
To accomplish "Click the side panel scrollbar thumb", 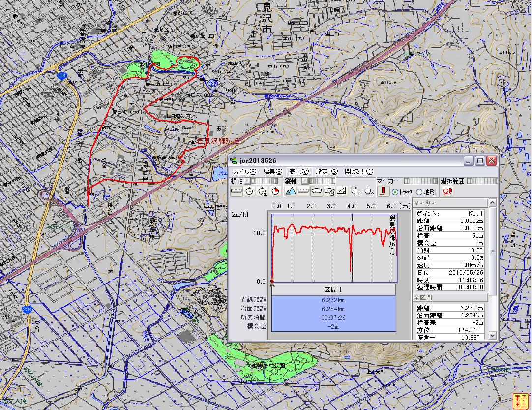I will pos(492,252).
